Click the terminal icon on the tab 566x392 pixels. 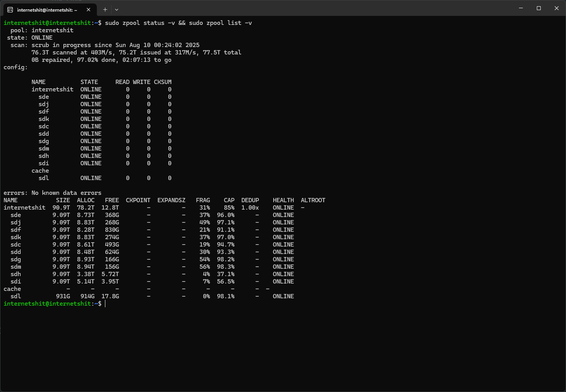pyautogui.click(x=10, y=10)
